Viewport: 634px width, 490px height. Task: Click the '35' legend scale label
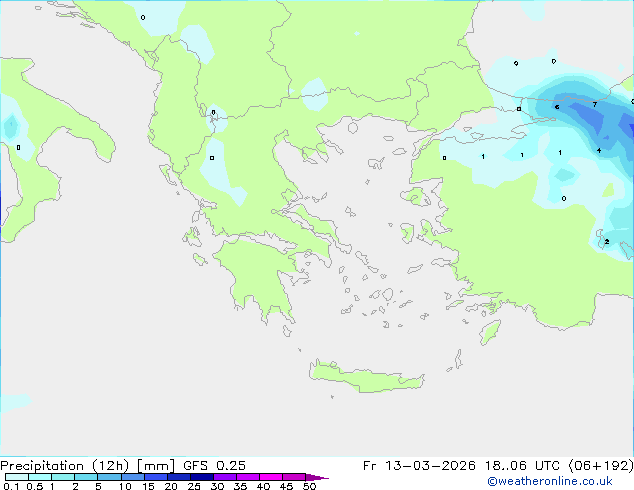[x=240, y=486]
